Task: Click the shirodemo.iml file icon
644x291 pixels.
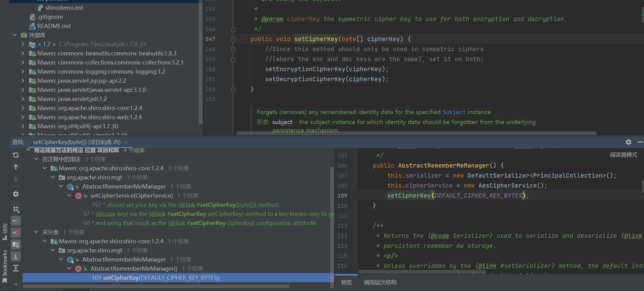Action: (x=40, y=8)
